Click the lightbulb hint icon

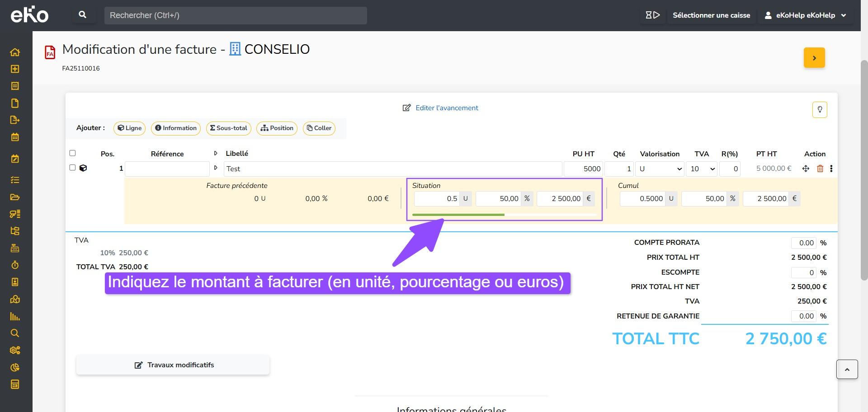[819, 110]
